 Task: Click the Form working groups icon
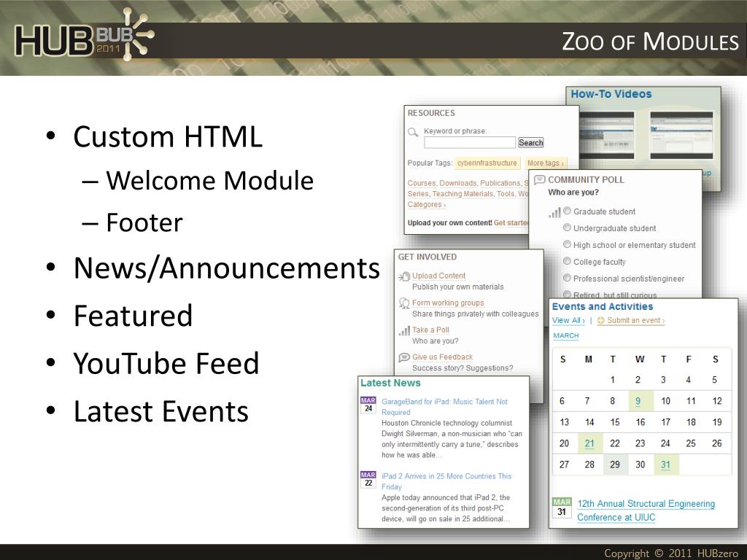(x=404, y=303)
